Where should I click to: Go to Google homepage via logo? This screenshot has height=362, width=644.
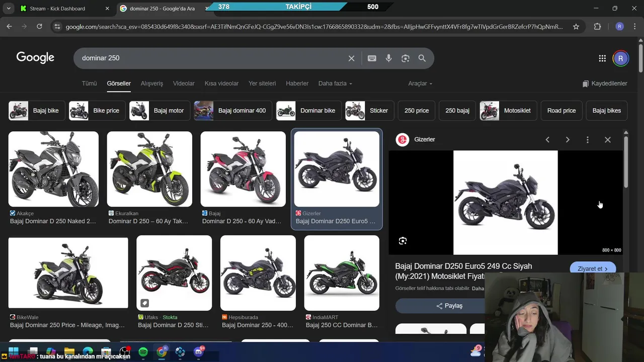(35, 58)
